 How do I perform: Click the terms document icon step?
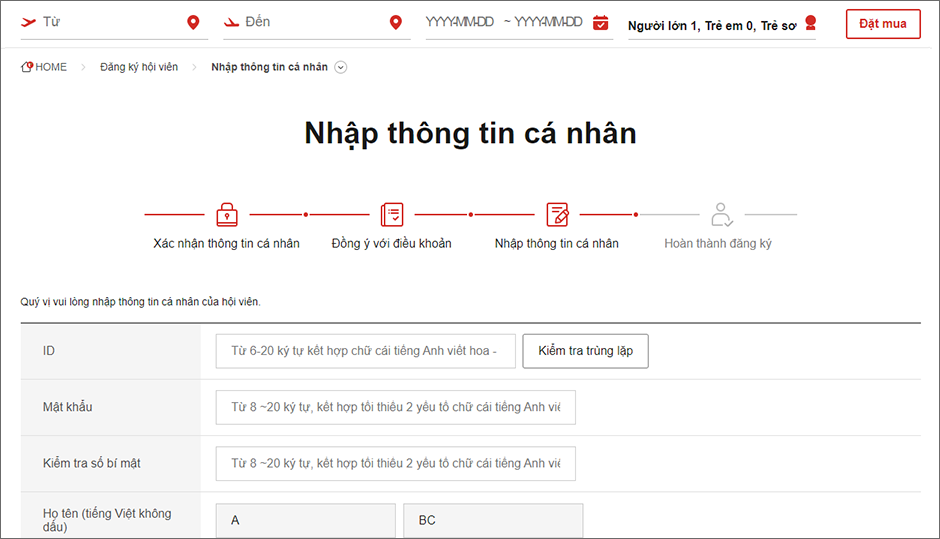pyautogui.click(x=392, y=214)
